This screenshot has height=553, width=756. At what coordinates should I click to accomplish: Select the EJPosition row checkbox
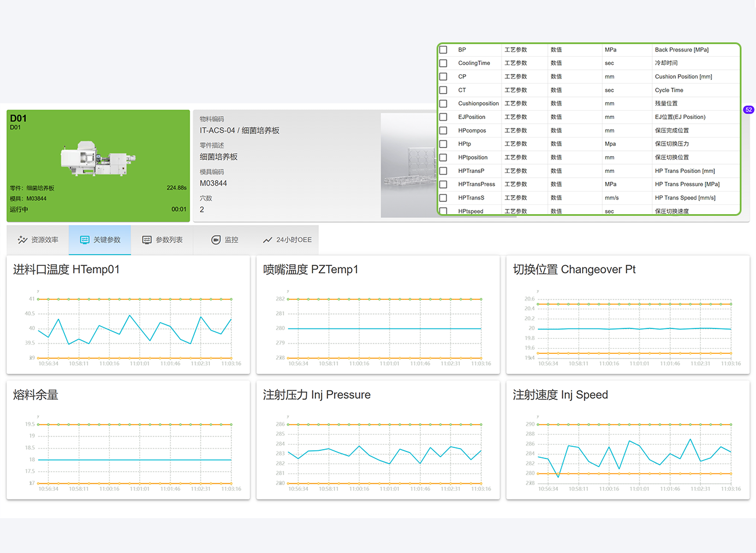[x=444, y=117]
